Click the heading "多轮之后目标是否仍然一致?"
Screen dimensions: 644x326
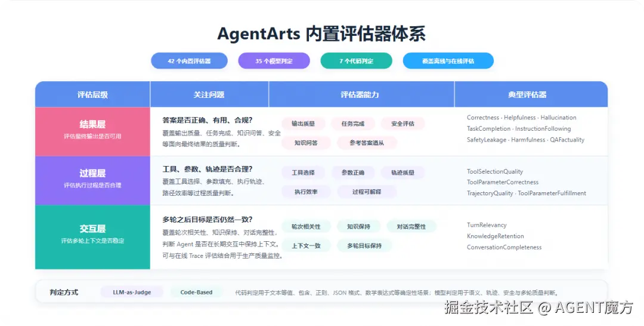click(208, 220)
